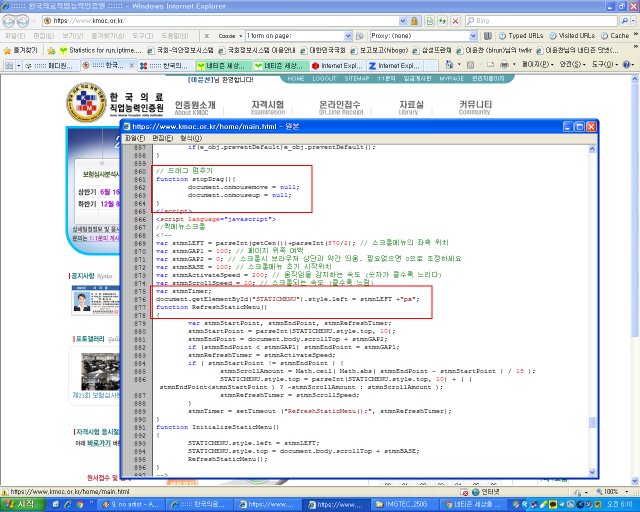The image size is (640, 512).
Task: Go forward with the IE forward arrow
Action: tap(23, 21)
